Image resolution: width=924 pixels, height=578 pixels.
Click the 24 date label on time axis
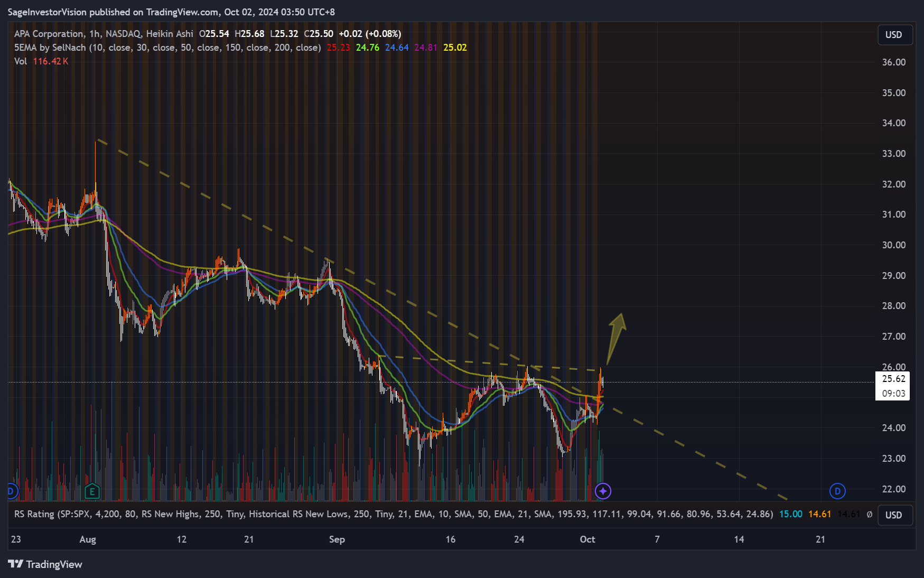coord(519,539)
